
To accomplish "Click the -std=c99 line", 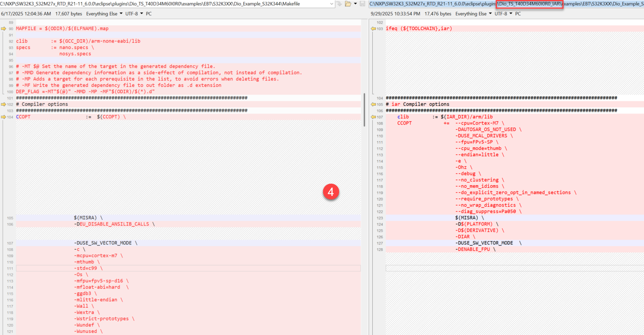I will point(88,268).
